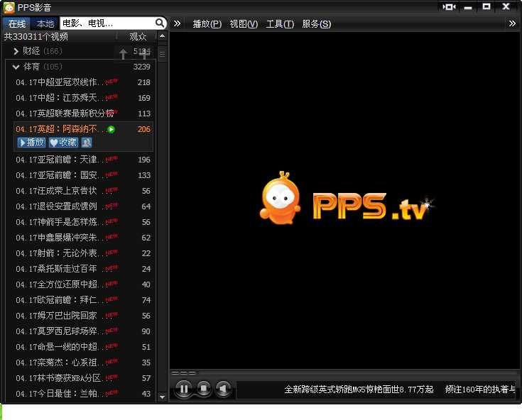Click the double-arrow icon left of 播放 menu

click(x=178, y=23)
